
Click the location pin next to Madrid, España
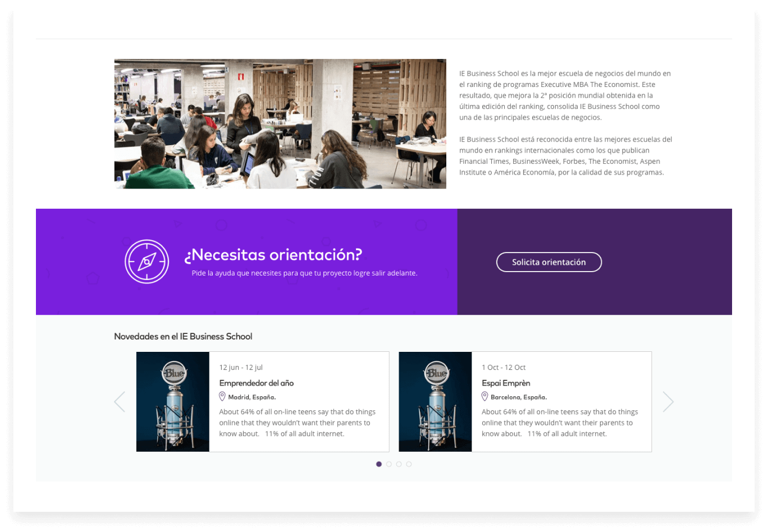click(x=222, y=396)
